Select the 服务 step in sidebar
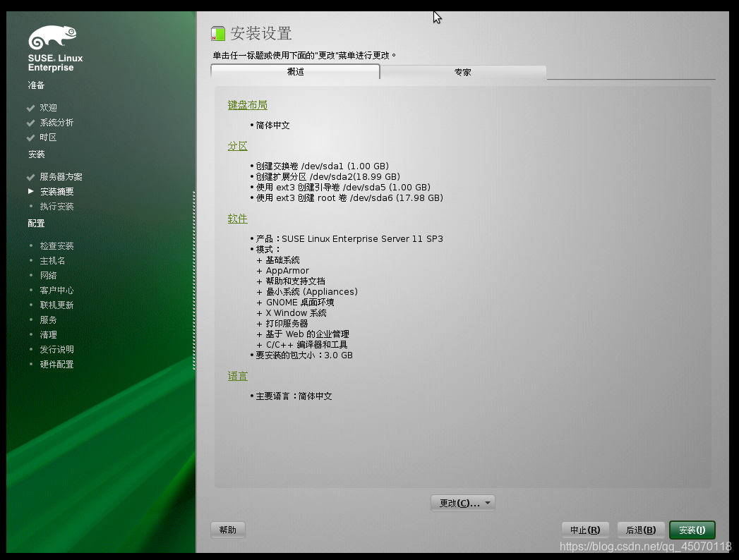 [x=48, y=319]
